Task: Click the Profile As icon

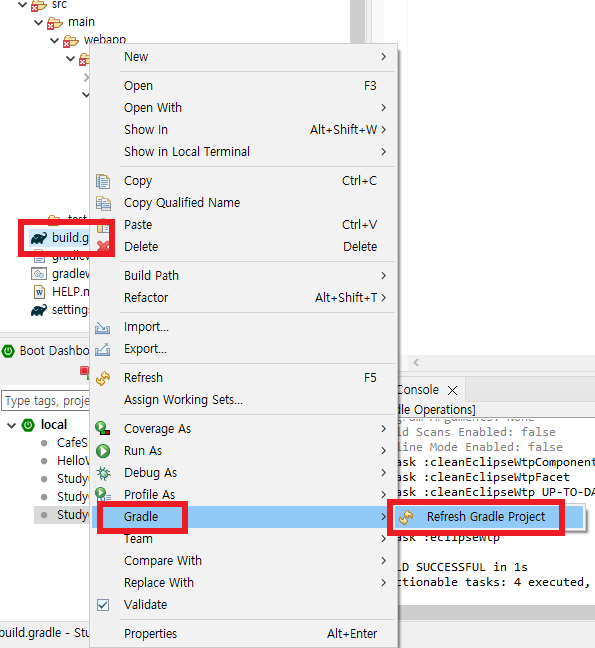Action: pyautogui.click(x=102, y=493)
